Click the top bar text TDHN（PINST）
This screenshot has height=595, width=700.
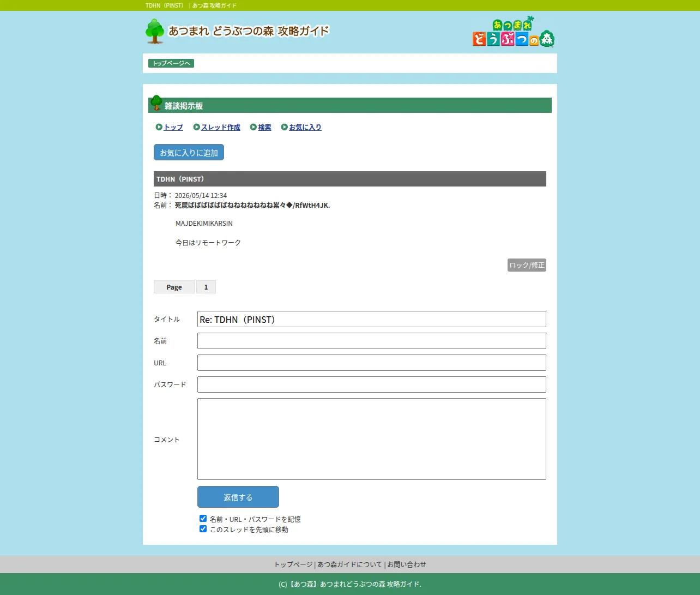tap(166, 5)
